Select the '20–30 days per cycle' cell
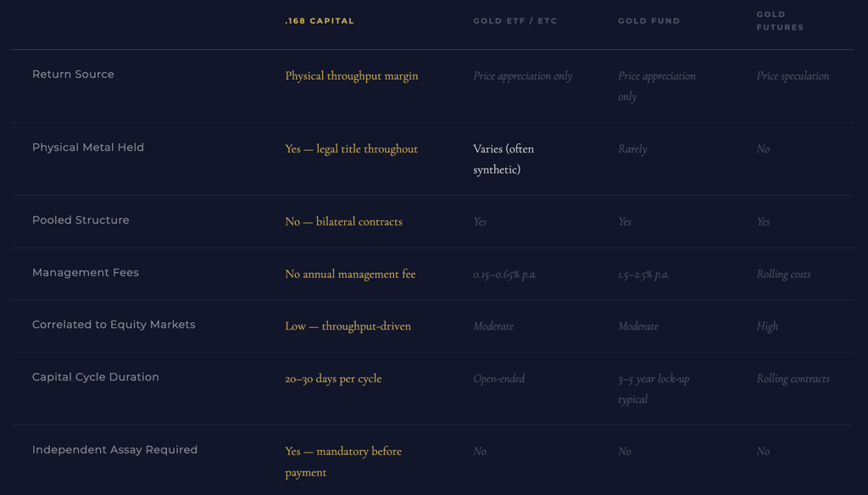This screenshot has height=495, width=868. coord(333,379)
